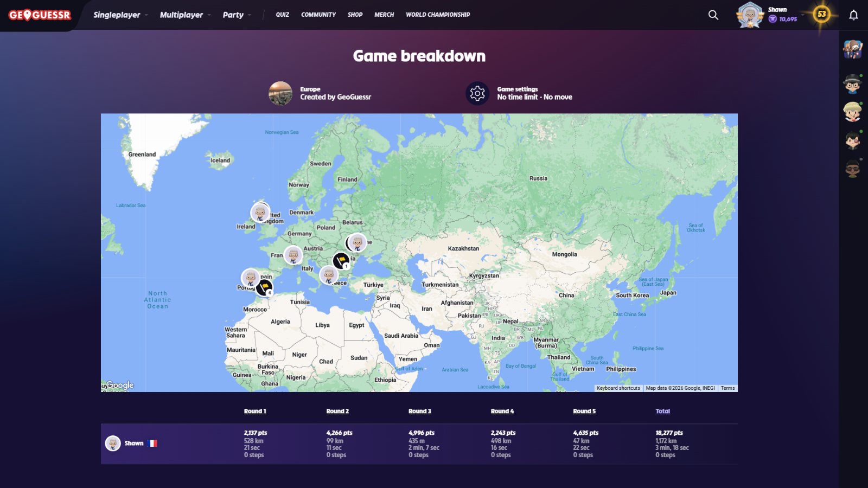Open the Quiz menu item
Image resolution: width=868 pixels, height=488 pixels.
point(282,15)
